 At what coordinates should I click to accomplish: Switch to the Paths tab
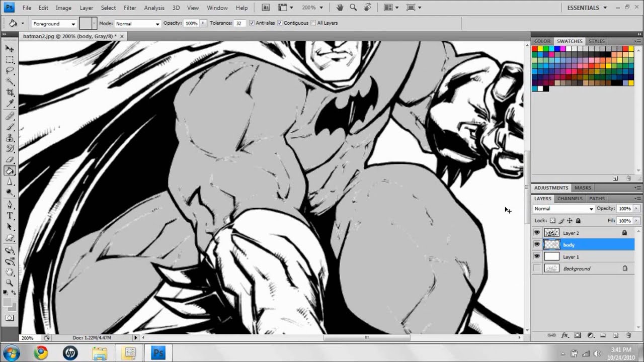[x=597, y=199]
